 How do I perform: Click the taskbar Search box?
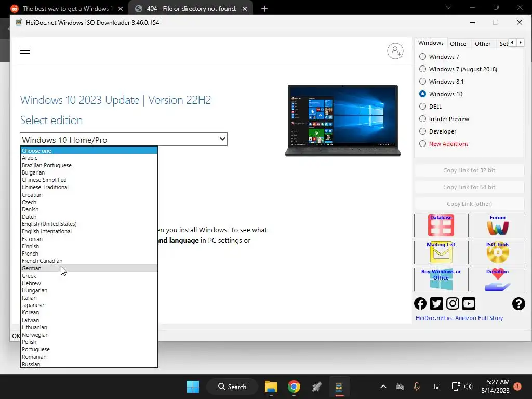click(232, 387)
